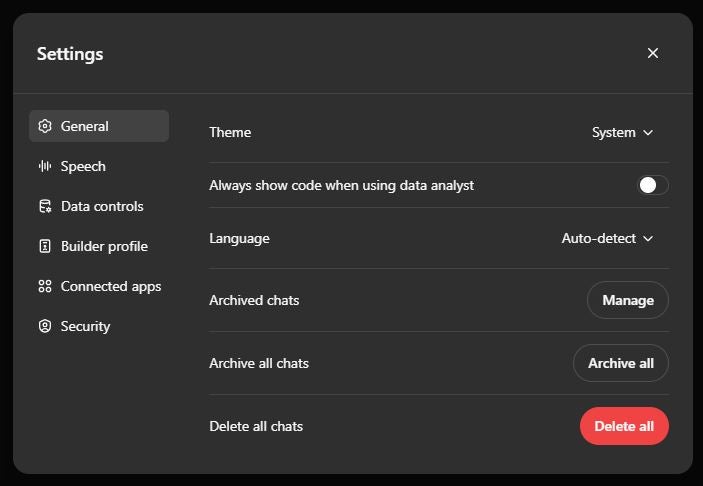
Task: Open the Connected apps tab
Action: 99,286
